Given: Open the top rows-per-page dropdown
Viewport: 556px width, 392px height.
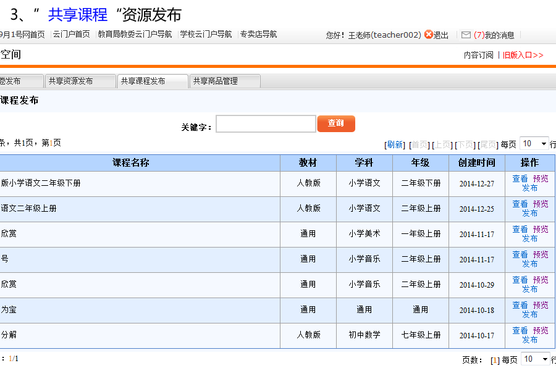Looking at the screenshot, I should [x=534, y=144].
